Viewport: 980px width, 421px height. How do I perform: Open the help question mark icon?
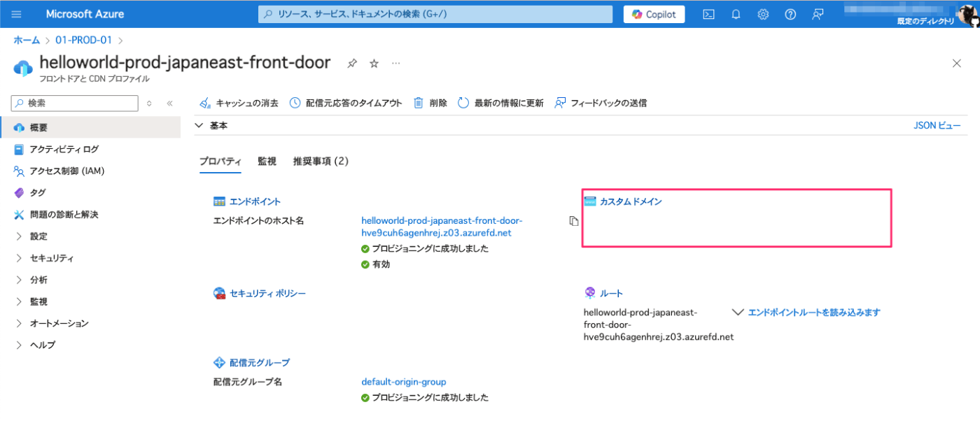click(790, 14)
